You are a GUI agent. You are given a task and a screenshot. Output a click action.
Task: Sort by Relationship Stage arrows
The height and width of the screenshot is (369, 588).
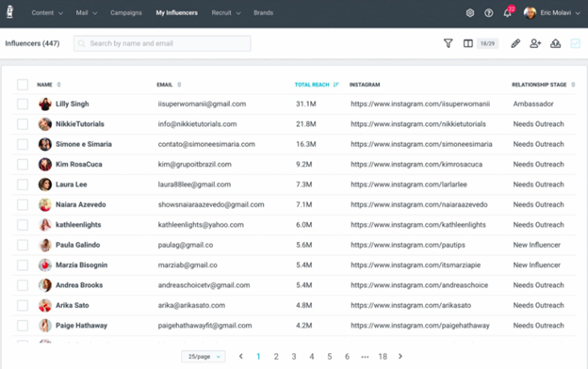pyautogui.click(x=573, y=85)
